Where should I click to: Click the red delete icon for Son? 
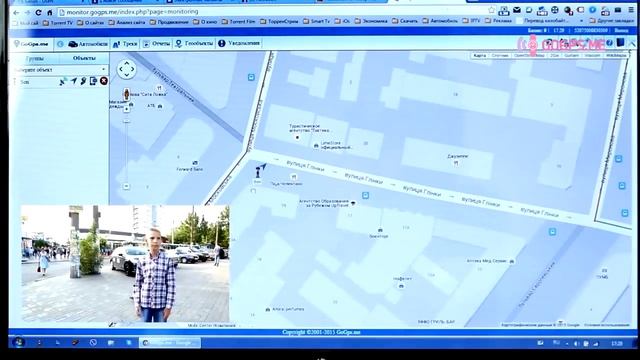click(104, 81)
